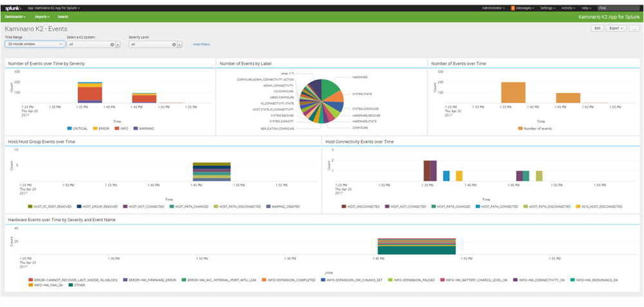Viewport: 644px width, 307px height.
Task: Click into the Find search box
Action: pos(618,8)
